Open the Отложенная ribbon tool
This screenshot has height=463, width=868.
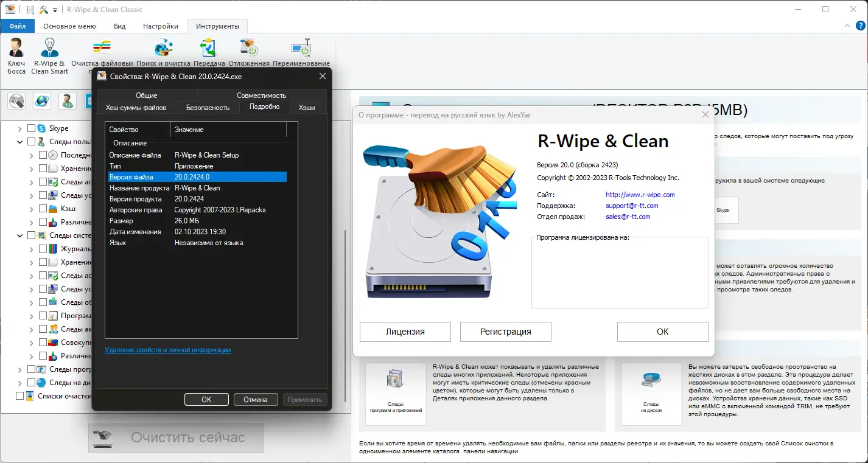point(248,54)
